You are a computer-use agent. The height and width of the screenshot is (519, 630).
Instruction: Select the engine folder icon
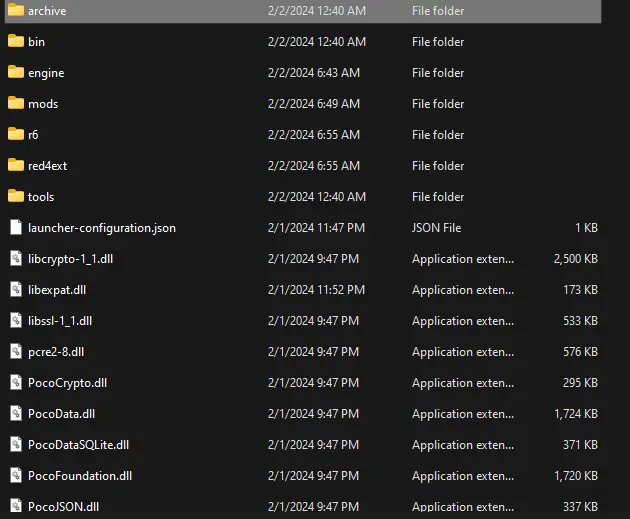(x=16, y=72)
